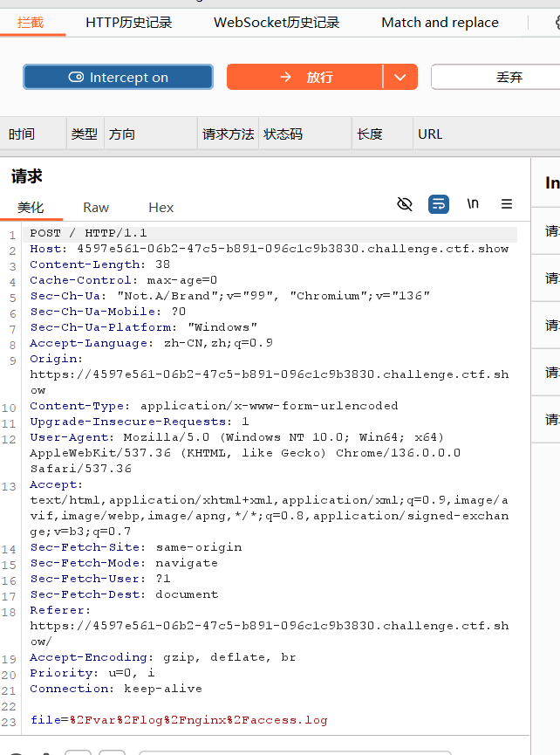This screenshot has height=755, width=560.
Task: Toggle the \n non-printable characters icon
Action: point(473,204)
